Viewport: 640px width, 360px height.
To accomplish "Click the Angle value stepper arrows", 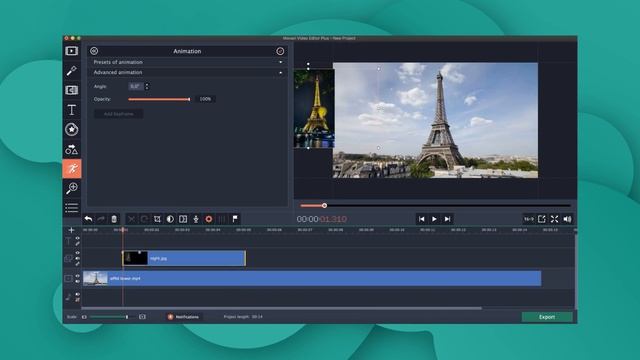I will 147,86.
